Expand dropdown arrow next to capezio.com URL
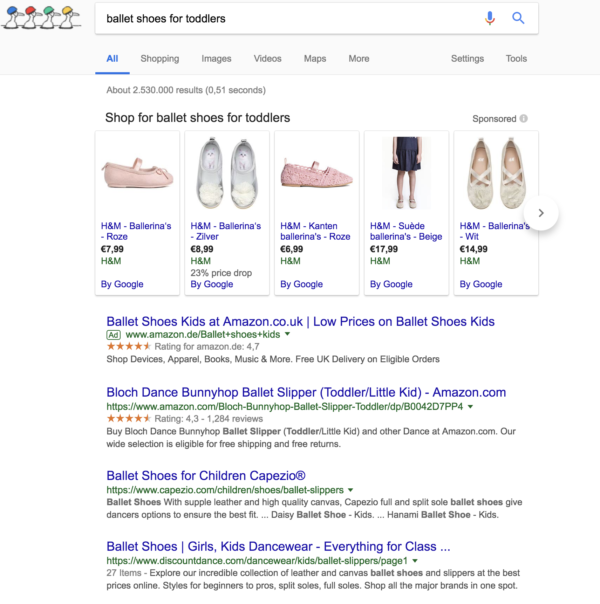This screenshot has width=600, height=604. pos(350,490)
